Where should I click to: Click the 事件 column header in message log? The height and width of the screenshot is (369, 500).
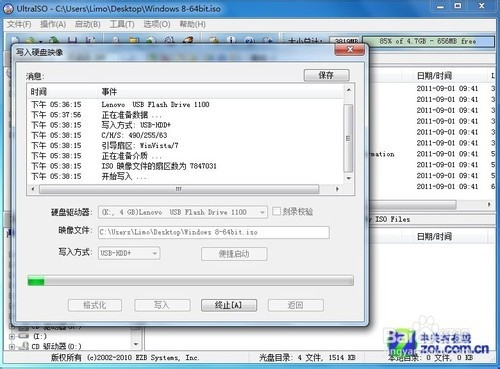click(221, 92)
